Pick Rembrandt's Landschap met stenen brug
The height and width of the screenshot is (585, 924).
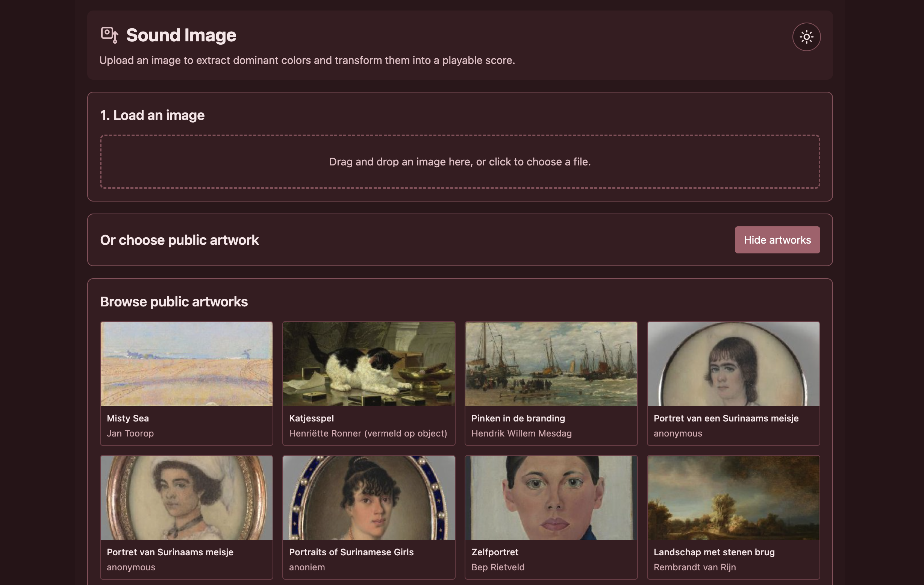pyautogui.click(x=733, y=497)
